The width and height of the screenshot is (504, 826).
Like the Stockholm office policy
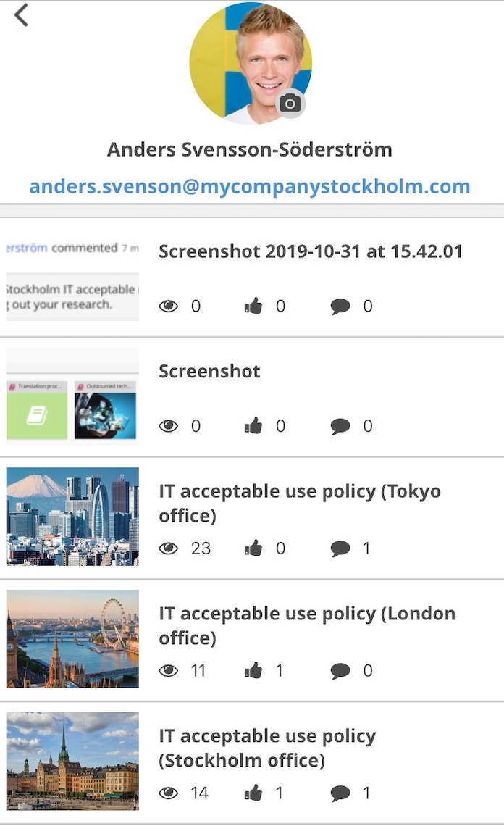click(253, 793)
